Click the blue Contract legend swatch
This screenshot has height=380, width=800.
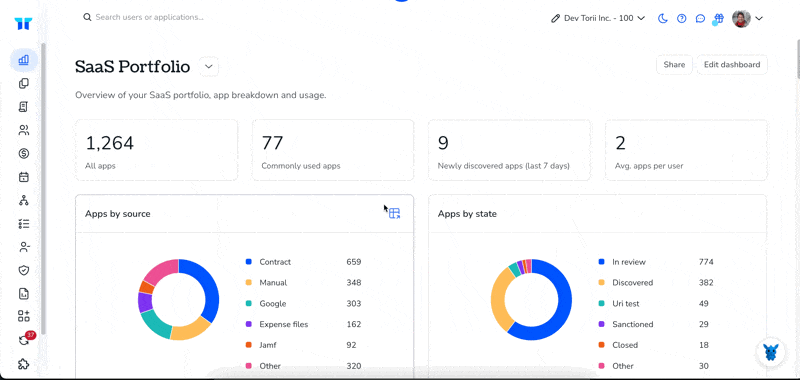(249, 262)
